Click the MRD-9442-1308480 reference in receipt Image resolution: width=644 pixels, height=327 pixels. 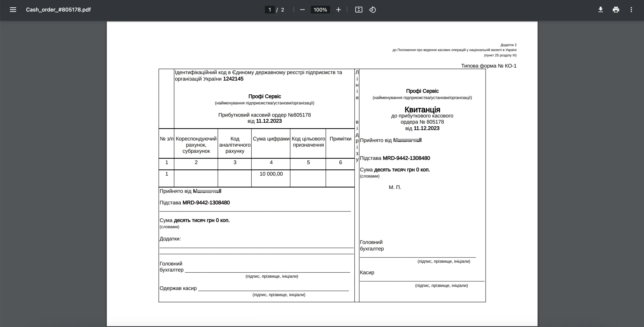[x=406, y=158]
